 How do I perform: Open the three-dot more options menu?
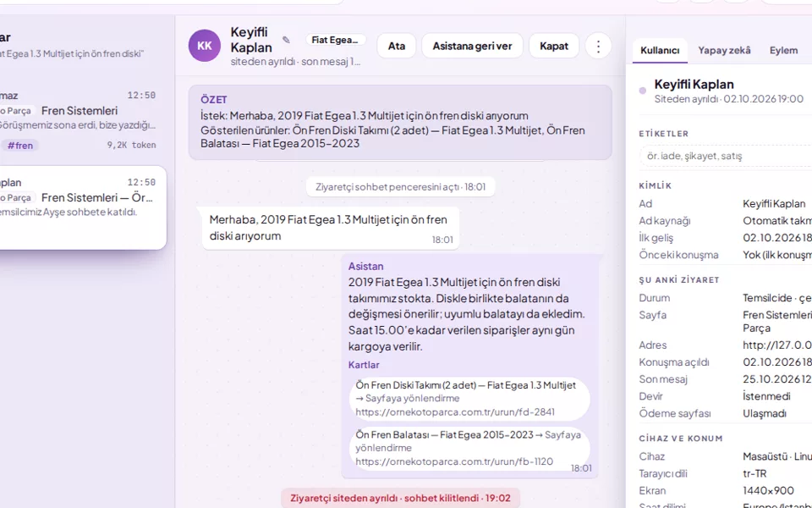click(x=598, y=46)
